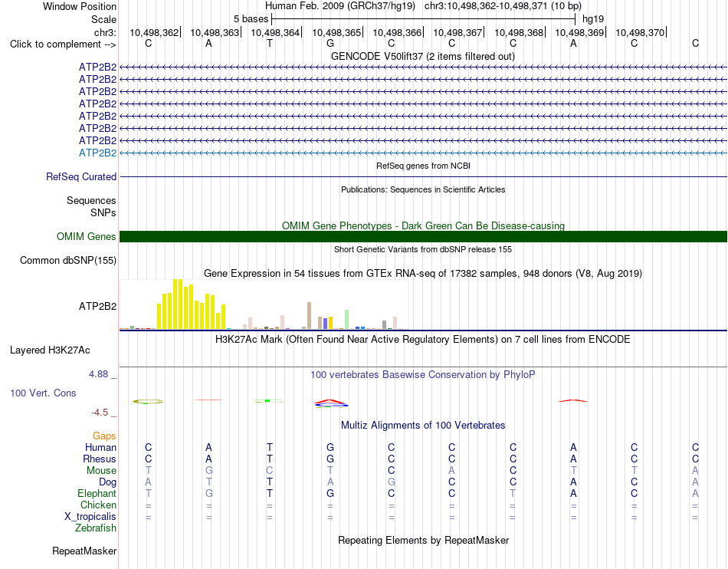Open the RefSeq Curated track label
Viewport: 728px width, 569px height.
pyautogui.click(x=81, y=176)
